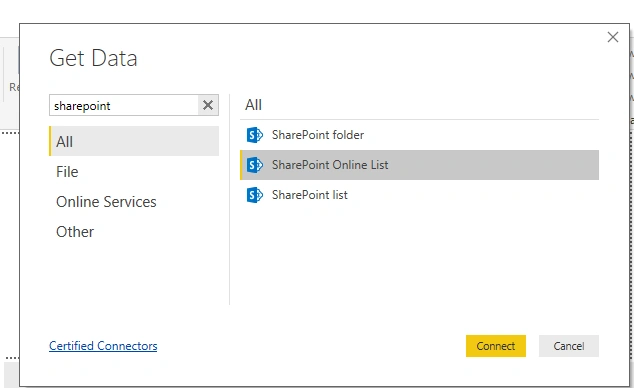
Task: Click the Connect button
Action: [x=496, y=346]
